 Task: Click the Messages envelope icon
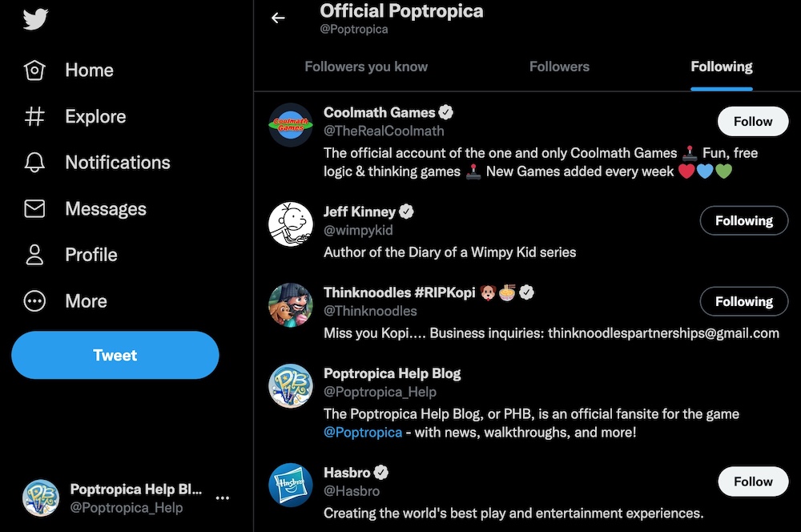point(34,209)
